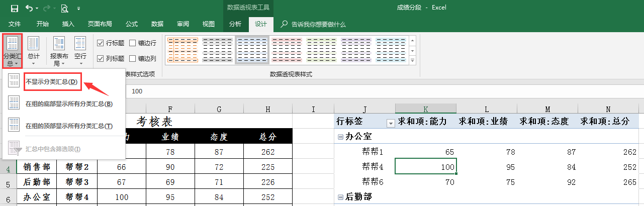Open the 分类汇总 dropdown button
This screenshot has width=644, height=206.
point(12,51)
